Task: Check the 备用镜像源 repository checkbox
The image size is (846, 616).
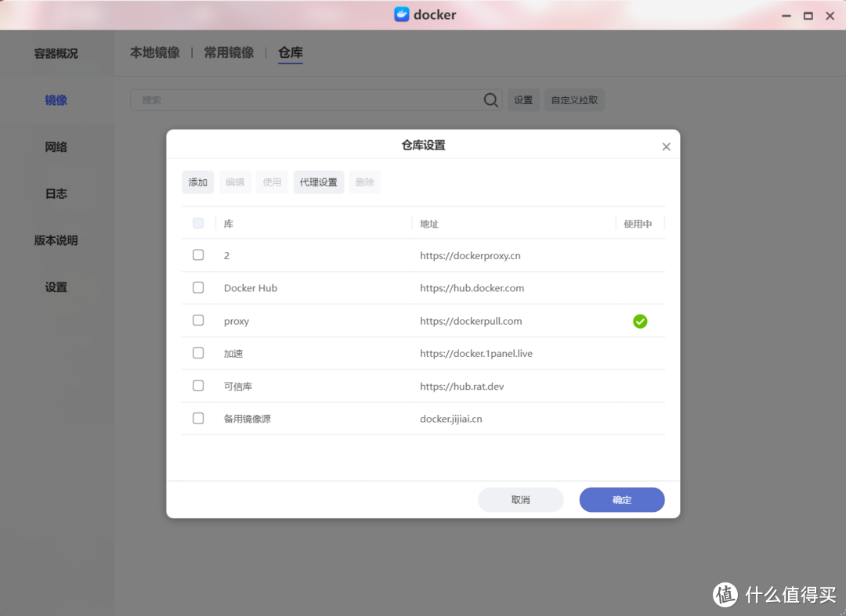Action: (198, 418)
